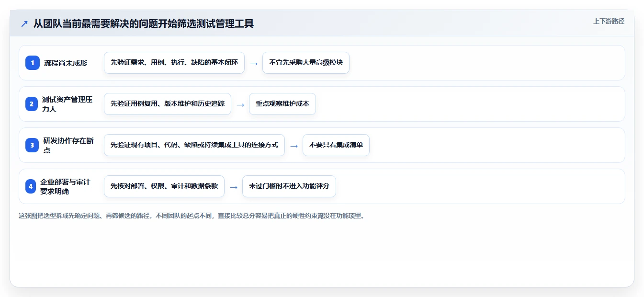The image size is (644, 297).
Task: Click the title 从团队当前最需要解决的问题开始筛选测试管理工具
Action: coord(143,23)
